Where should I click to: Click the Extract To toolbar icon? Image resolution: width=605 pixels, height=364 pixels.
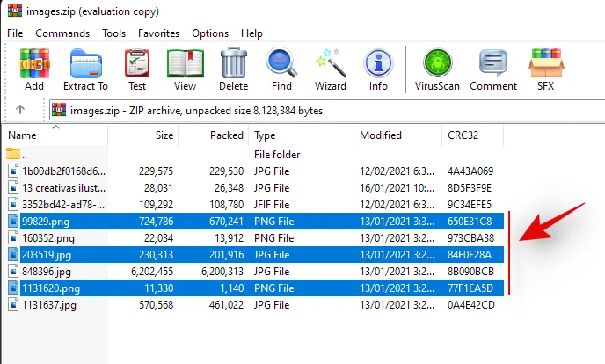pyautogui.click(x=85, y=69)
